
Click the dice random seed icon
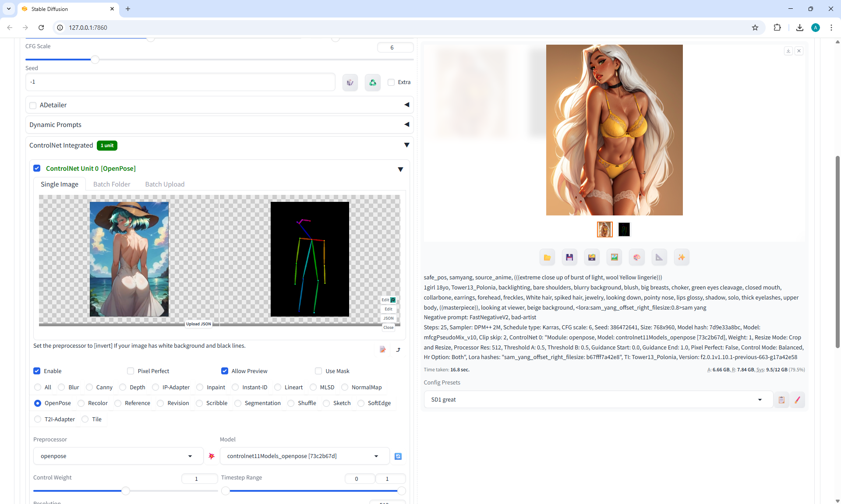click(350, 82)
